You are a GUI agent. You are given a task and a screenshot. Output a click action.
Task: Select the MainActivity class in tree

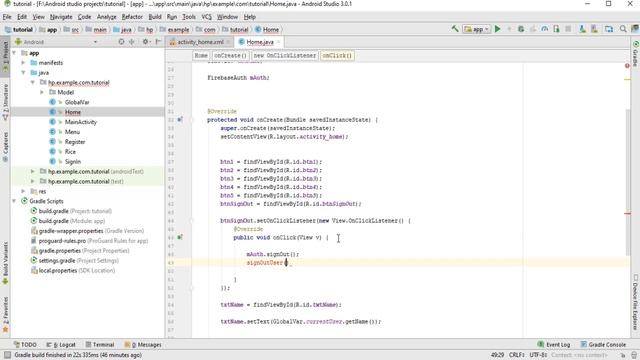pyautogui.click(x=80, y=122)
